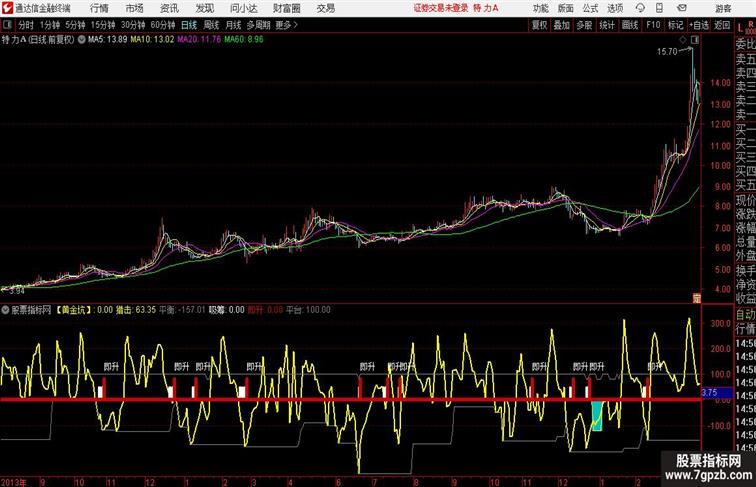
Task: Click the 统计 statistics button
Action: 607,25
